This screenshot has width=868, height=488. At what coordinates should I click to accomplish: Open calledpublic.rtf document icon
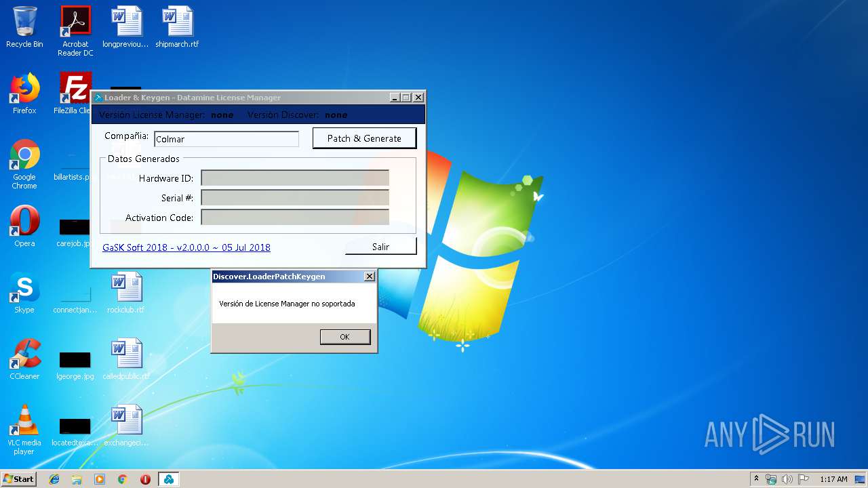pyautogui.click(x=126, y=359)
